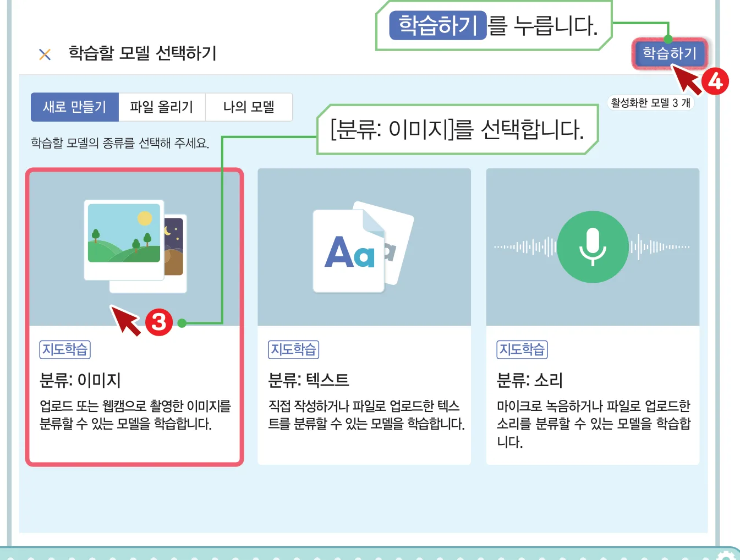Switch to the 파일 올리기 tab
The image size is (740, 560).
click(162, 107)
